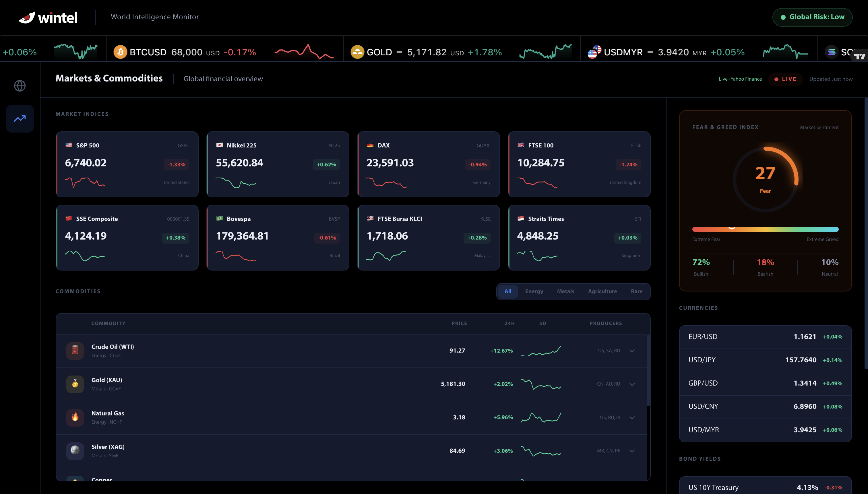Open the Live Yahoo Finance link
Viewport: 868px width, 494px height.
(x=740, y=79)
